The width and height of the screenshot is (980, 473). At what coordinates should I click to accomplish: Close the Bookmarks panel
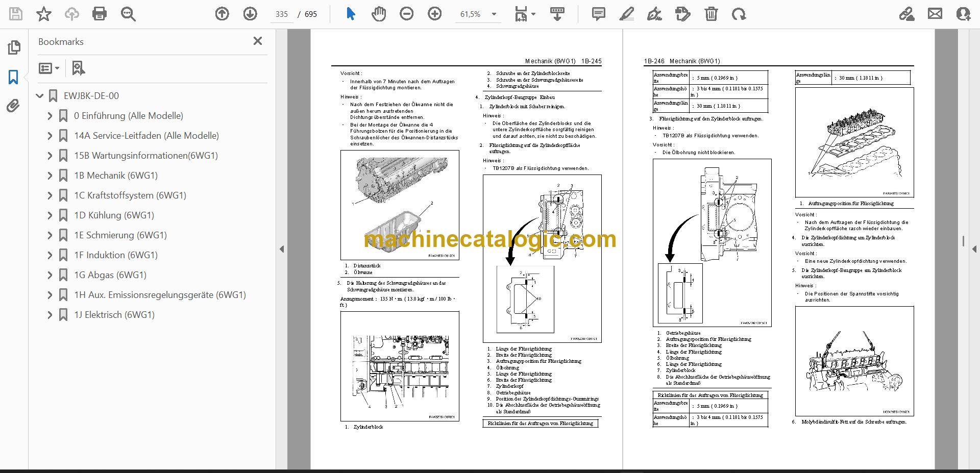[258, 41]
